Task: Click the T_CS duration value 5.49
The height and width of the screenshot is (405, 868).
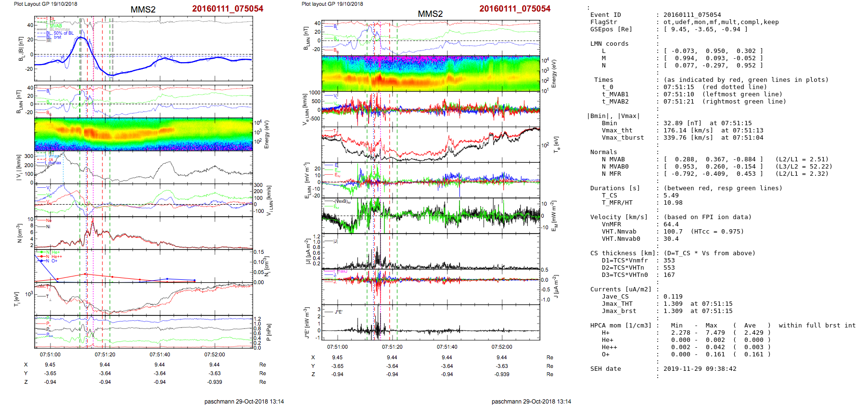Action: (671, 196)
